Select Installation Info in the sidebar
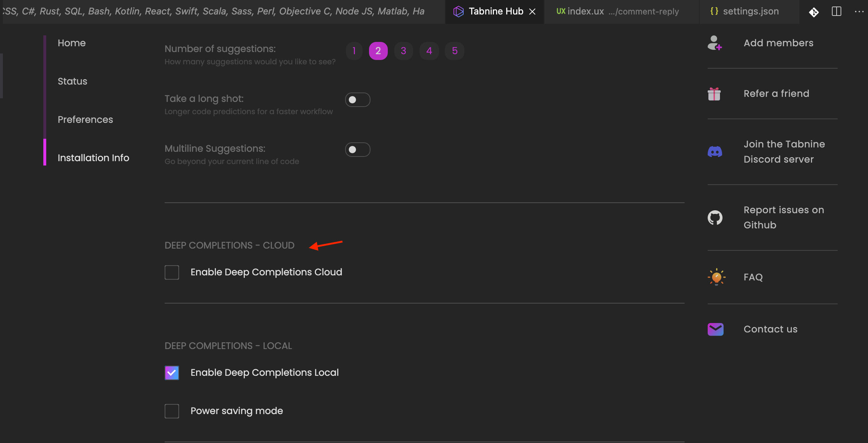Viewport: 868px width, 443px height. [x=93, y=158]
